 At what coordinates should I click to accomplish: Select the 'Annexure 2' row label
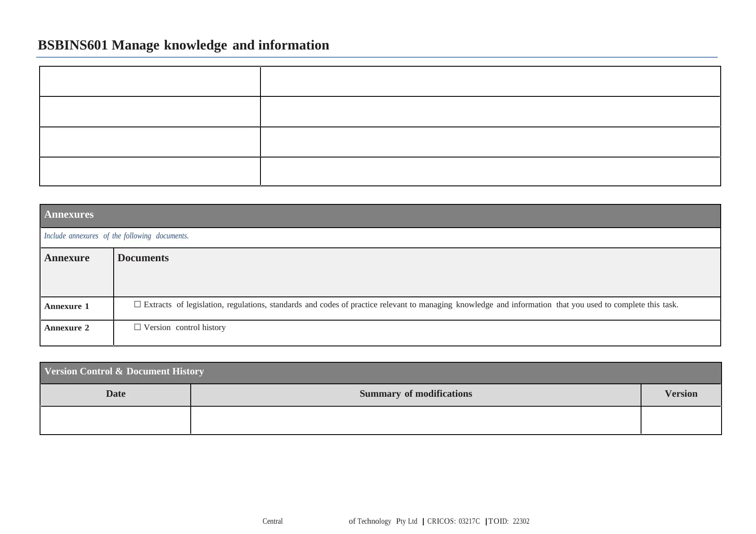(67, 328)
